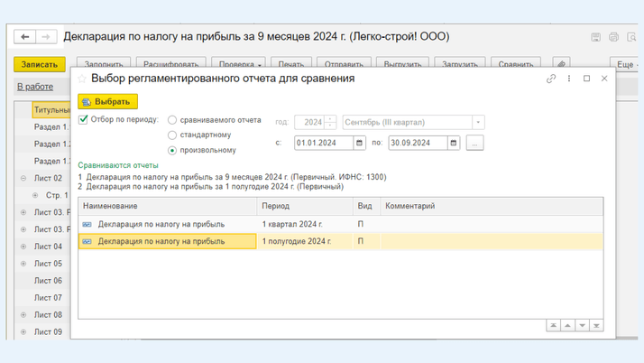Select the Титульный tree item
The width and height of the screenshot is (644, 363).
(51, 110)
